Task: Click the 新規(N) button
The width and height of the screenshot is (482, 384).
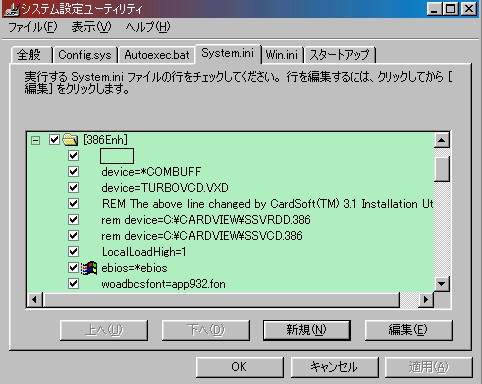Action: (307, 330)
